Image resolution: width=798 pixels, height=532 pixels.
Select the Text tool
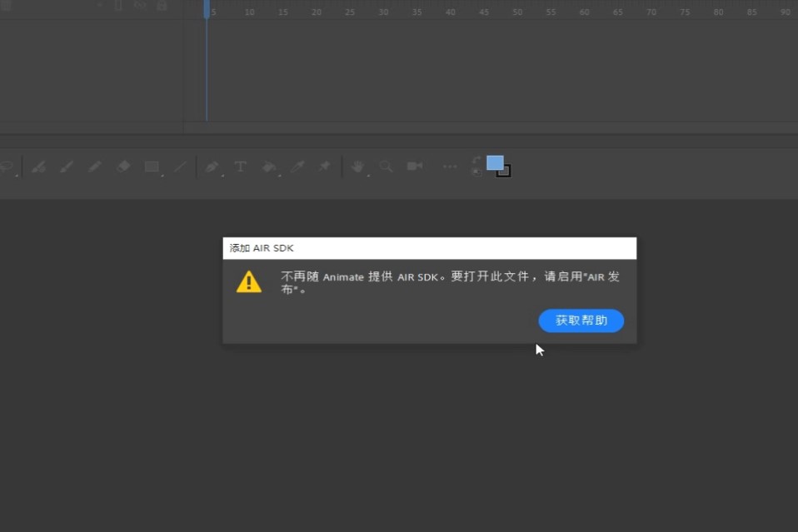(240, 167)
